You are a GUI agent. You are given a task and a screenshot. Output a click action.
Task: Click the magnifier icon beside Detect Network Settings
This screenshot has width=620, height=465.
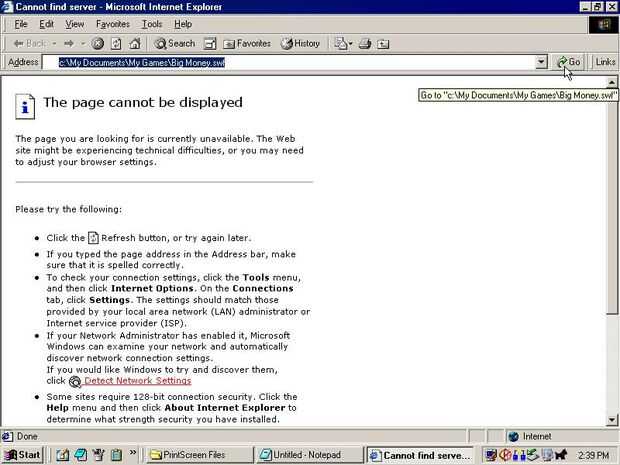[x=75, y=382]
